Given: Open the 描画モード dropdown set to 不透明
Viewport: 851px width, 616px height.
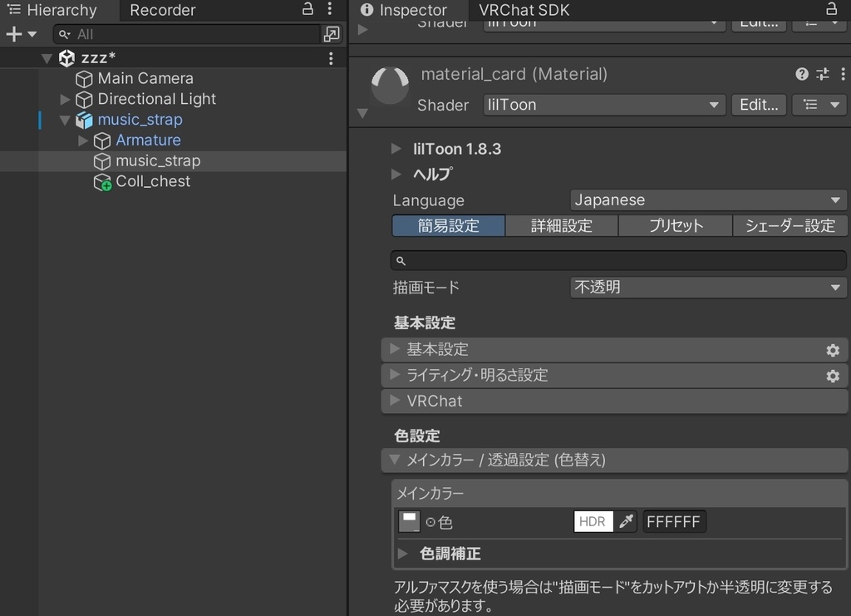Looking at the screenshot, I should 707,287.
